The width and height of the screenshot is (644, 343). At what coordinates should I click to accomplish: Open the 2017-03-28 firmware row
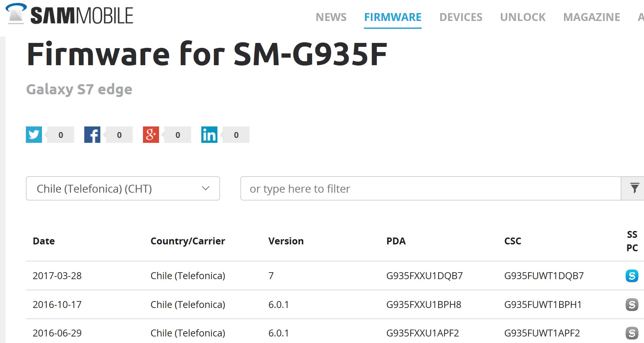pos(57,276)
